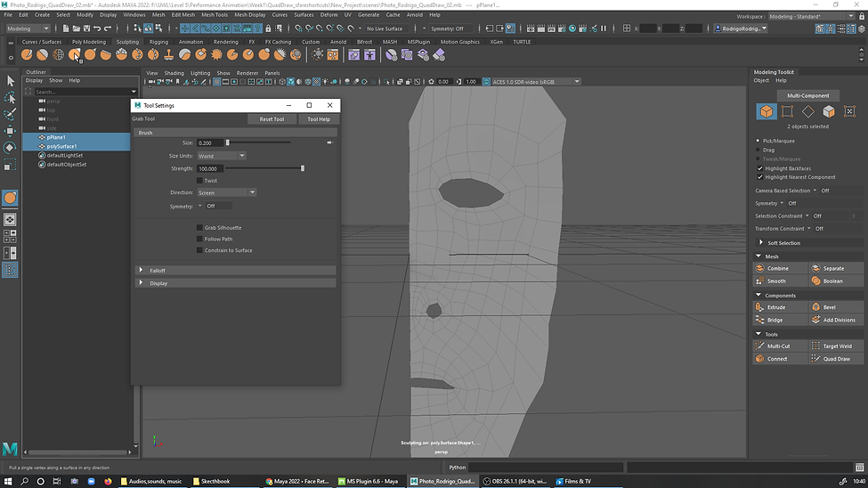868x488 pixels.
Task: Activate the Rotate tool in toolbox
Action: 10,147
